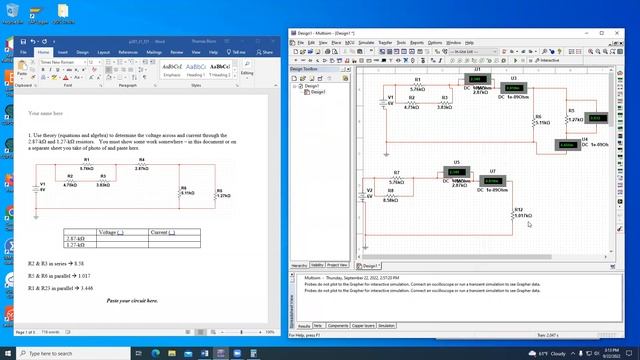Open the Times New Roman font dropdown
Image resolution: width=640 pixels, height=360 pixels.
(x=84, y=62)
